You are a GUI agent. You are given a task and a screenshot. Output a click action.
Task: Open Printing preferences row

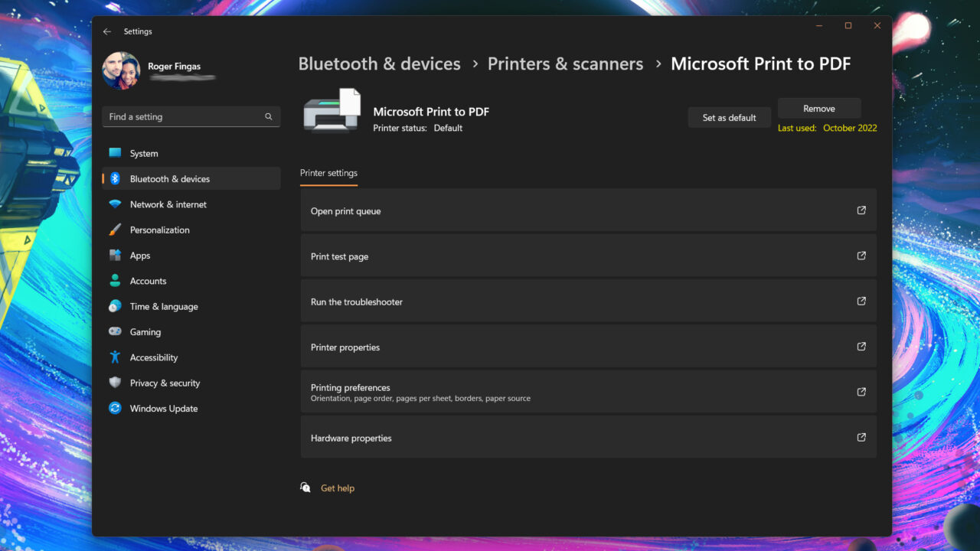[x=588, y=393]
